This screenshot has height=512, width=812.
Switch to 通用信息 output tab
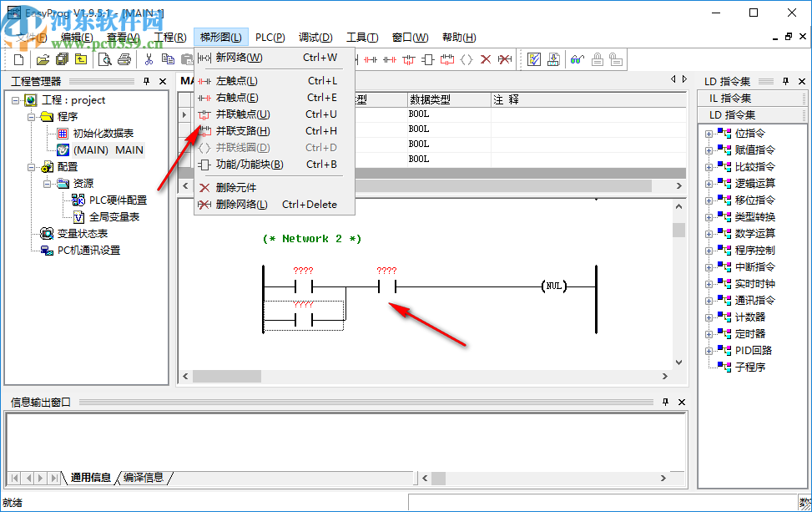pyautogui.click(x=90, y=477)
